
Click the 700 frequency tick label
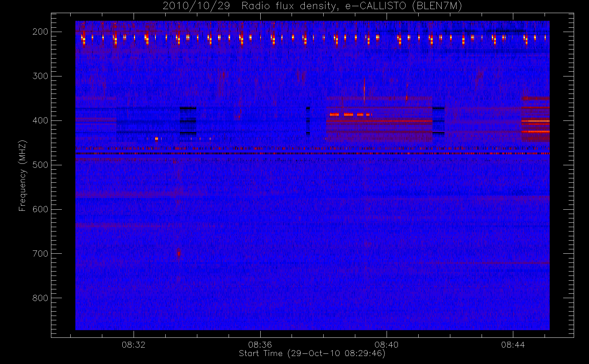(x=40, y=254)
